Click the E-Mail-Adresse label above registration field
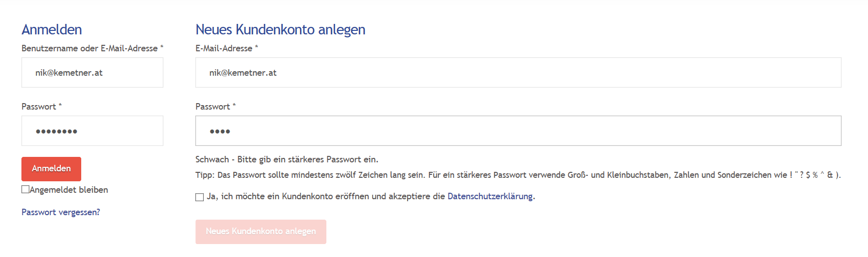 (x=227, y=48)
